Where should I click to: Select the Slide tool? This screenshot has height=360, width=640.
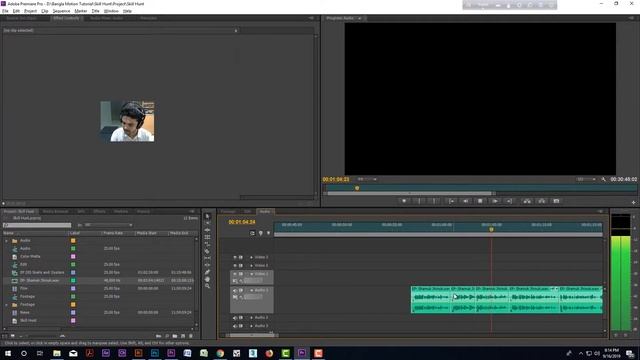click(x=207, y=265)
